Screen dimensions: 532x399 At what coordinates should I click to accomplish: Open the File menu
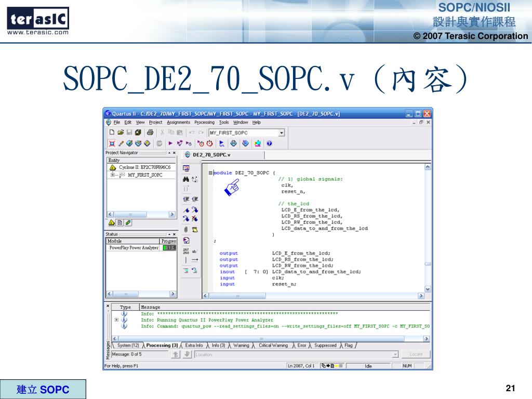(117, 122)
